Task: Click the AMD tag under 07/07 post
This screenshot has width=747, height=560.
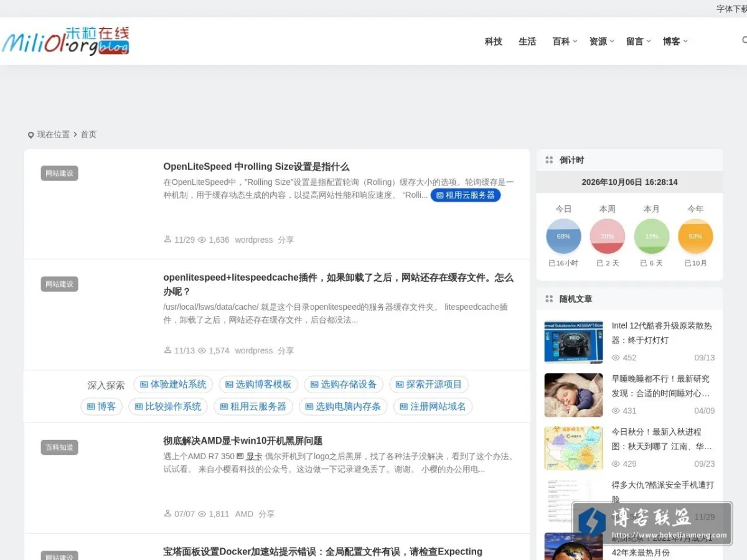Action: pyautogui.click(x=244, y=514)
